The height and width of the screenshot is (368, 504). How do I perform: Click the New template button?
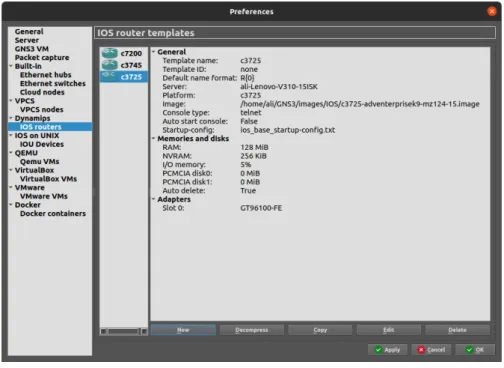[183, 330]
